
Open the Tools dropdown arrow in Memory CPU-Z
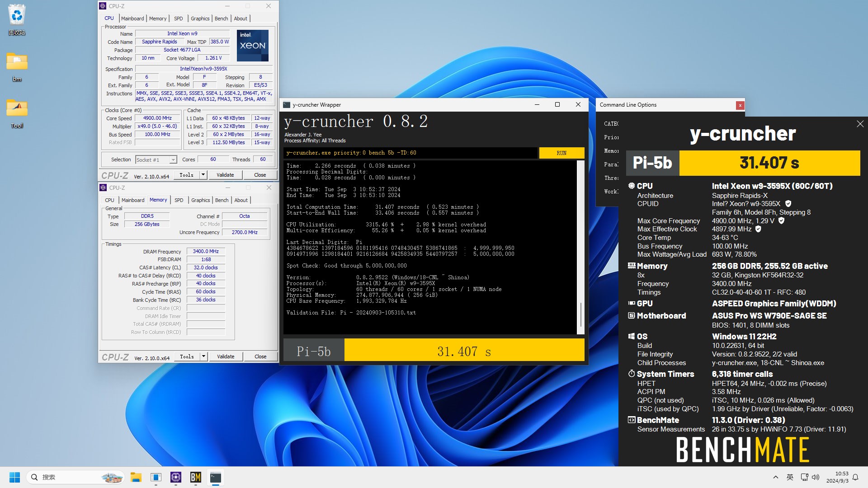click(x=203, y=357)
